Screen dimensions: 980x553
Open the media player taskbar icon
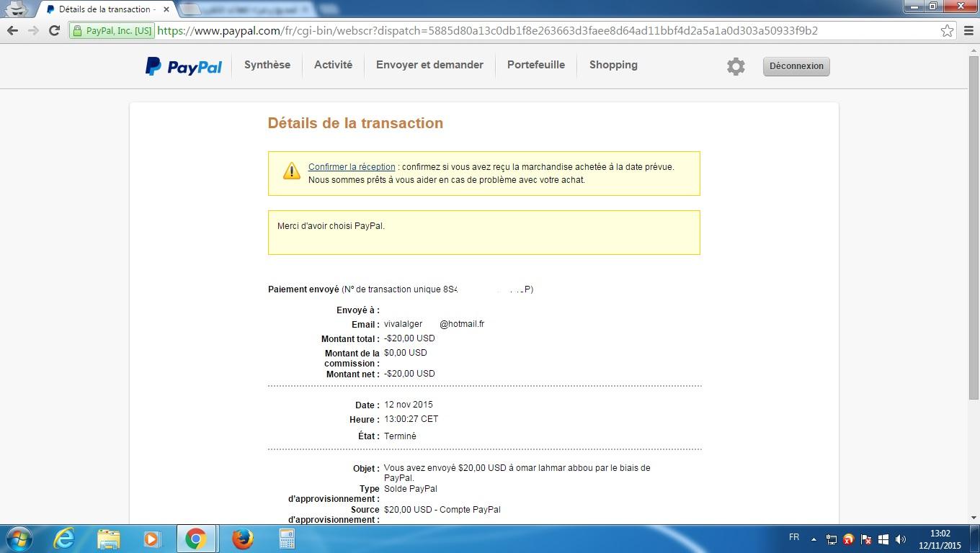point(151,539)
